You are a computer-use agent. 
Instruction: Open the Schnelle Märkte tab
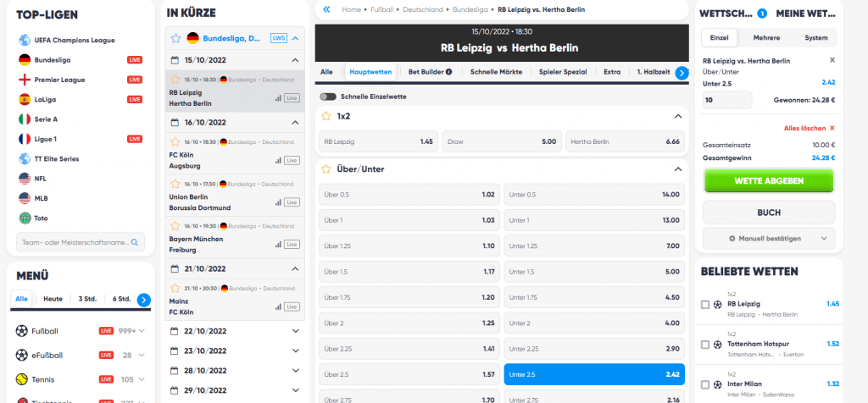496,72
